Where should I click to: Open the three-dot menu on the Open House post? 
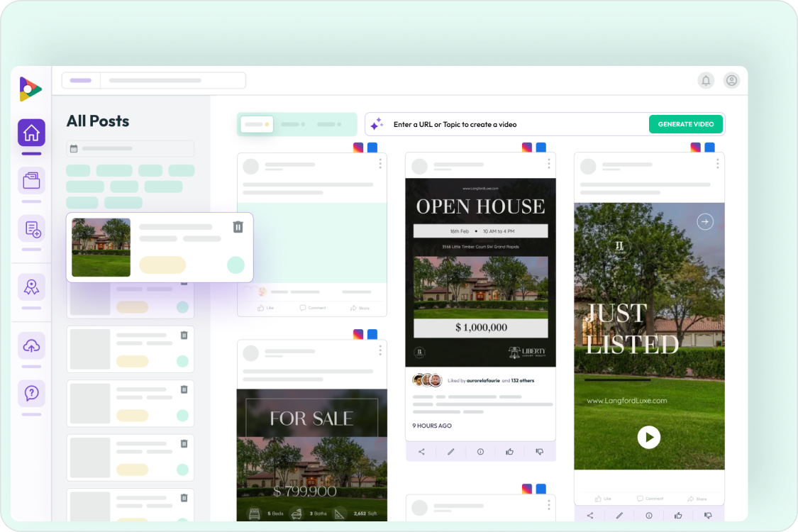click(x=548, y=164)
